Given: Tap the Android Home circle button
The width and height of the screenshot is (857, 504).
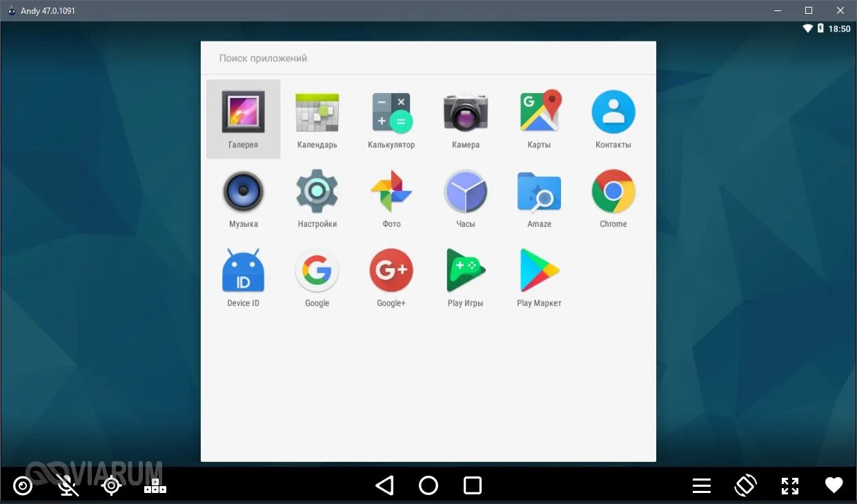Looking at the screenshot, I should coord(428,485).
